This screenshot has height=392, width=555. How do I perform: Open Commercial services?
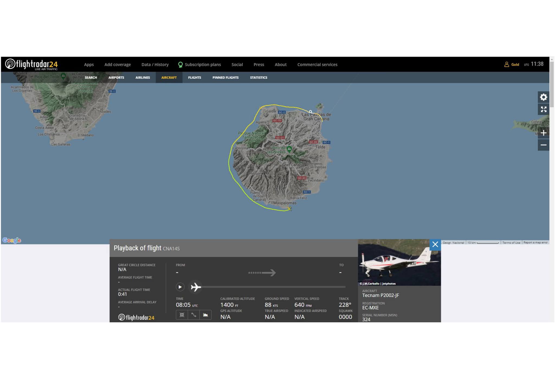[317, 64]
